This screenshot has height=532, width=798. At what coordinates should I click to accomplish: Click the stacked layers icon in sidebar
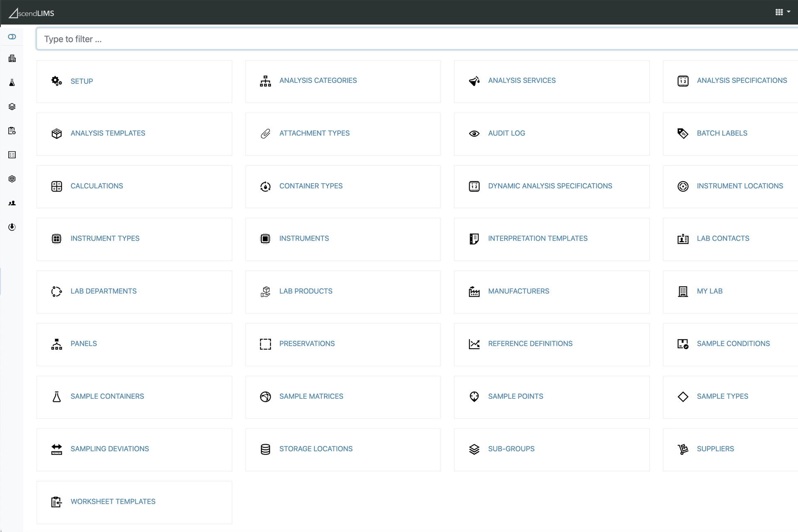(12, 107)
